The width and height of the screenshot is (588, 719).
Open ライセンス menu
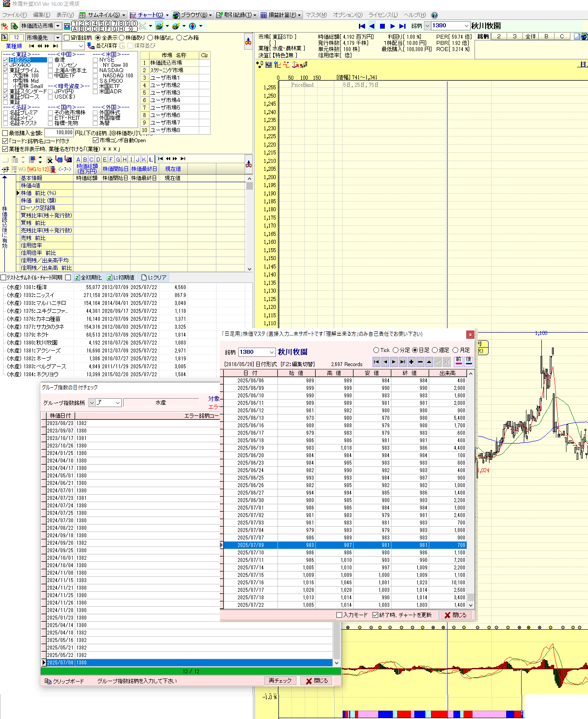point(383,15)
